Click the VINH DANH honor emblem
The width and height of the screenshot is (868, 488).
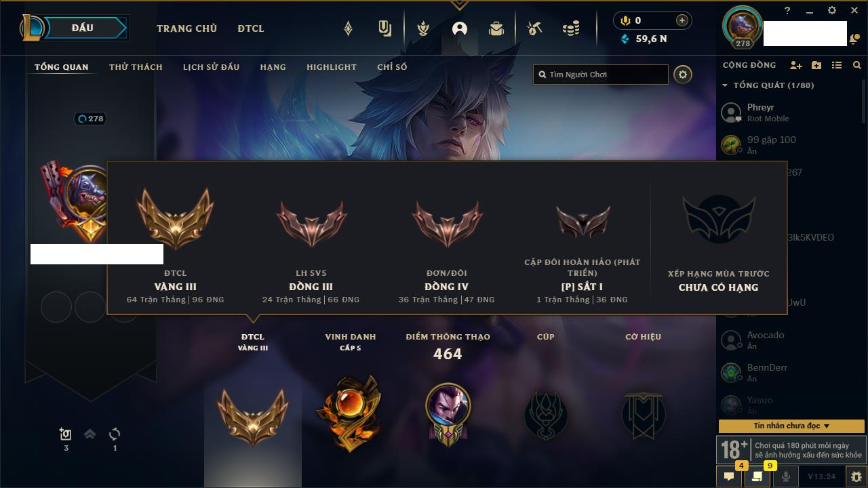coord(350,413)
